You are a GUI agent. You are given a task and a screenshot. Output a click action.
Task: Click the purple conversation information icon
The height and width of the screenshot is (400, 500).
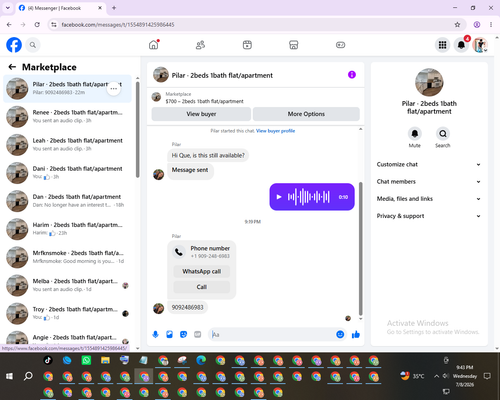pyautogui.click(x=352, y=75)
